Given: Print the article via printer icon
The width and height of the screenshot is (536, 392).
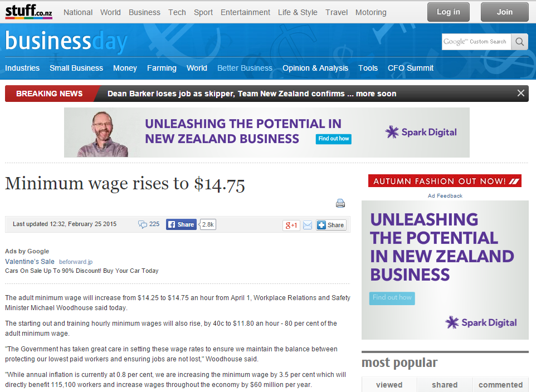Looking at the screenshot, I should 340,203.
